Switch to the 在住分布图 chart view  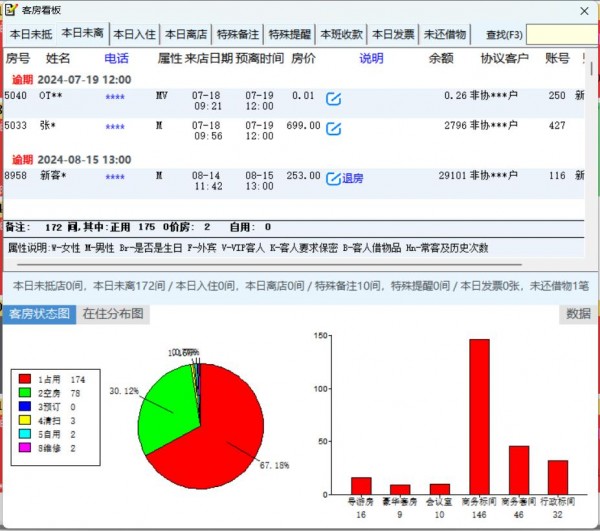(114, 314)
